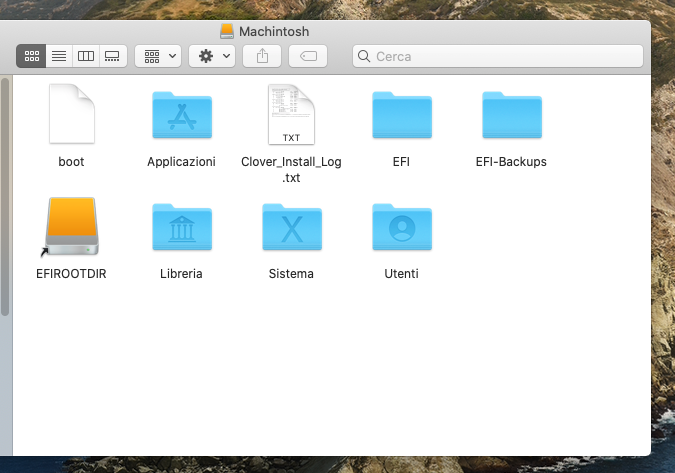Select the boot file icon

(x=72, y=114)
